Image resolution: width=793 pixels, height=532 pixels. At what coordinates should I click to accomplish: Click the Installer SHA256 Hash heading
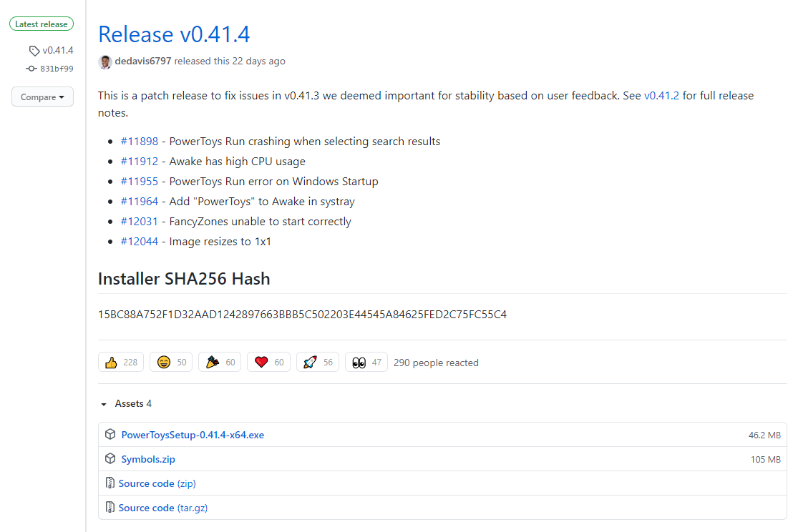[184, 279]
